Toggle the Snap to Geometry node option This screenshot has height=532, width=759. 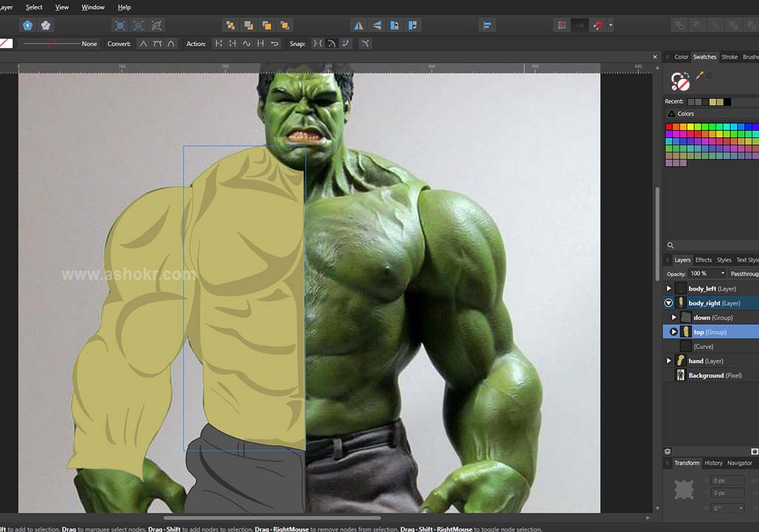[318, 43]
